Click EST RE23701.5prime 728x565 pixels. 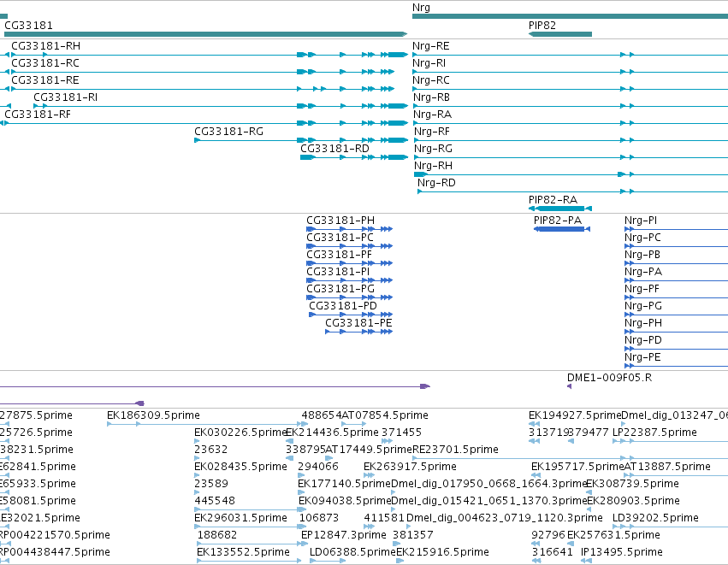pos(455,450)
